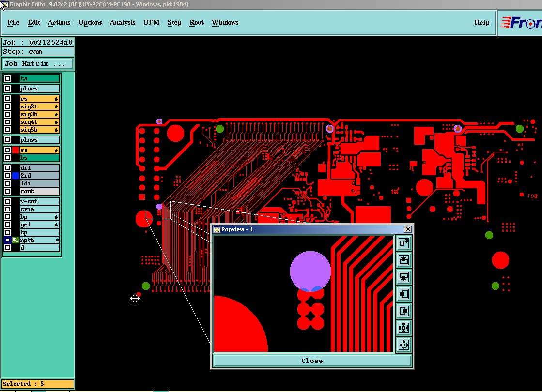Image resolution: width=542 pixels, height=392 pixels.
Task: Open the Windows menu
Action: pos(225,22)
